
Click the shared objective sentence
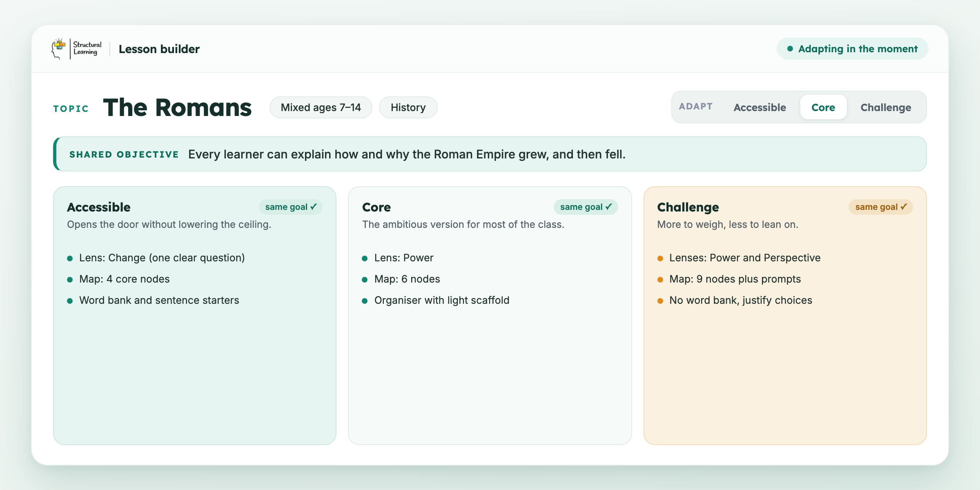coord(407,154)
